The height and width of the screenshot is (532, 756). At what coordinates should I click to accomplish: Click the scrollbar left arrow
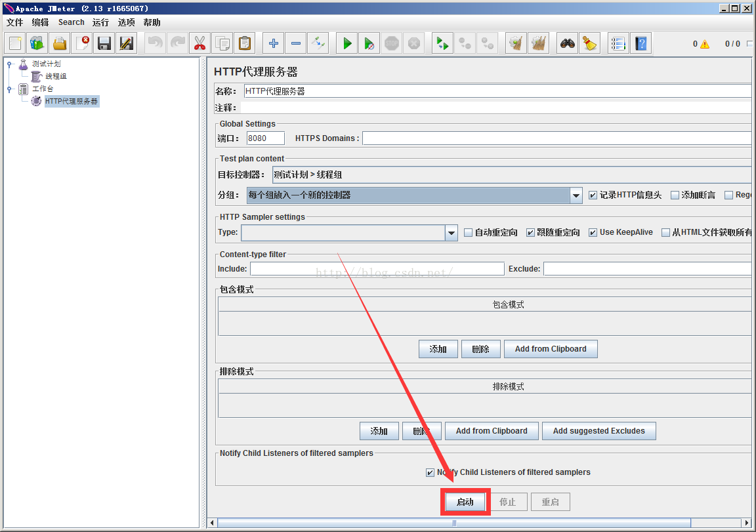click(x=212, y=523)
